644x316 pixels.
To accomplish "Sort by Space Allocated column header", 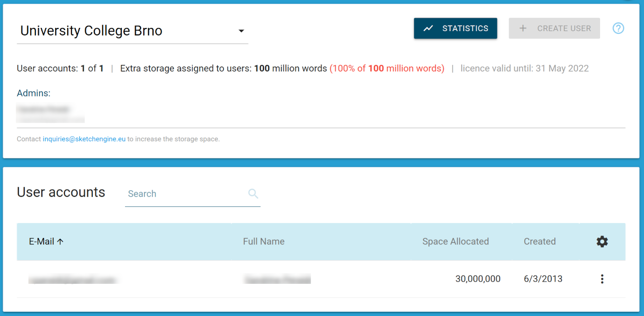I will click(455, 242).
